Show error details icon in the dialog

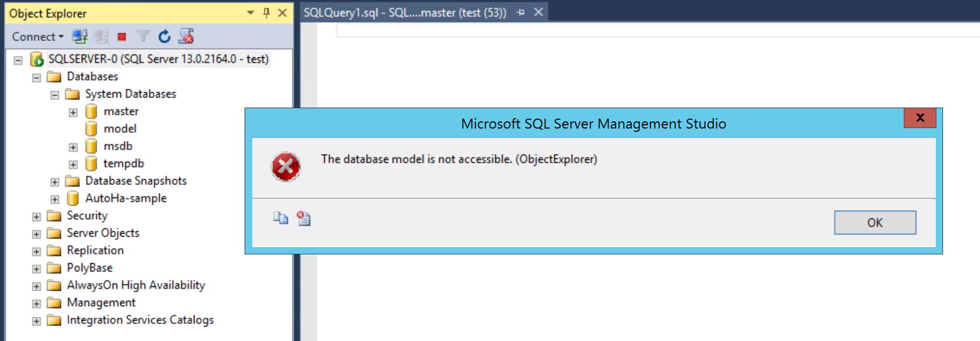[304, 219]
